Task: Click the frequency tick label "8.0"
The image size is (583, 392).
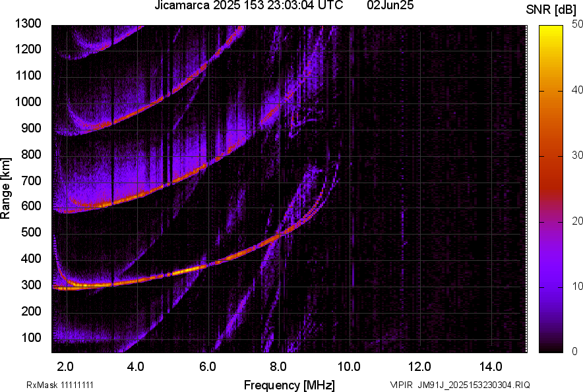Action: [278, 367]
